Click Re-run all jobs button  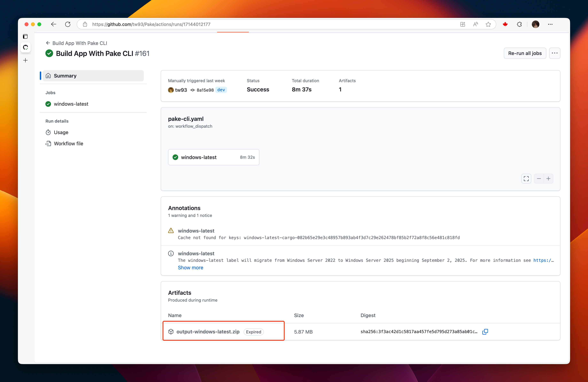pyautogui.click(x=525, y=53)
